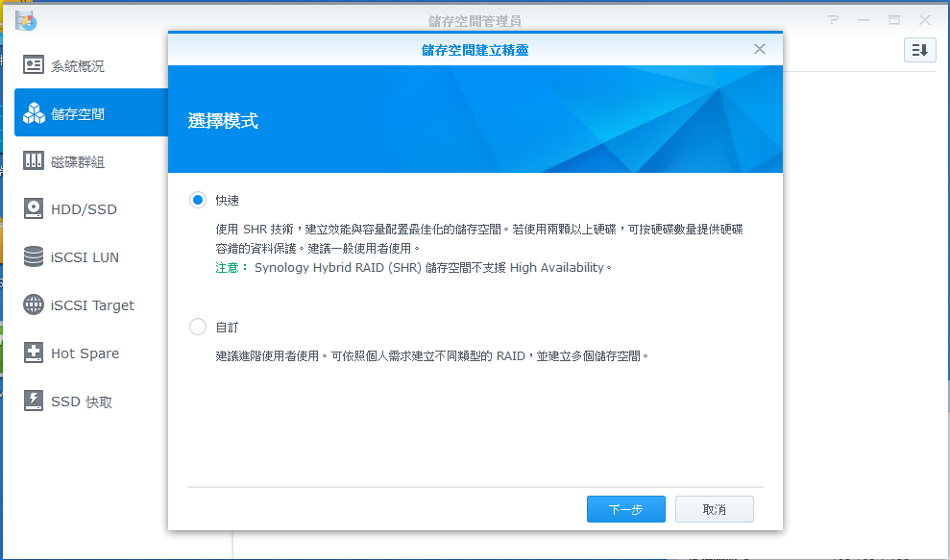
Task: Open HDD/SSD drive icon in sidebar
Action: [x=34, y=208]
